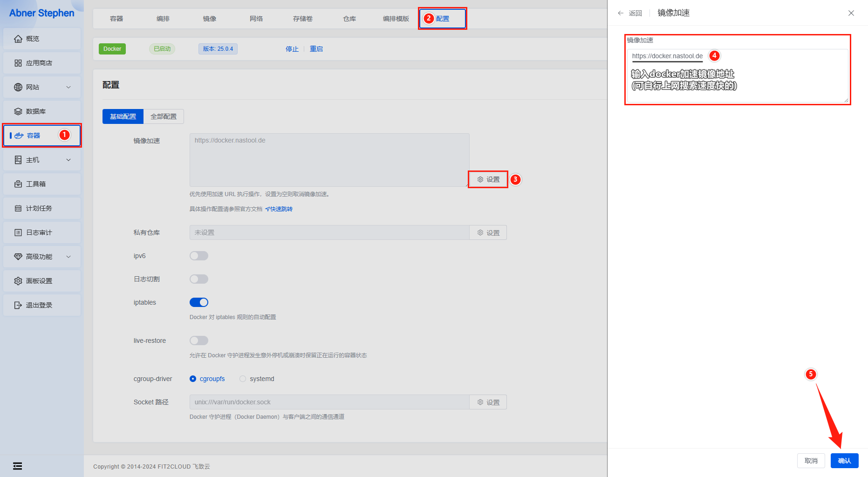Click the Abner Stephen logo title
This screenshot has width=868, height=477.
click(x=41, y=13)
